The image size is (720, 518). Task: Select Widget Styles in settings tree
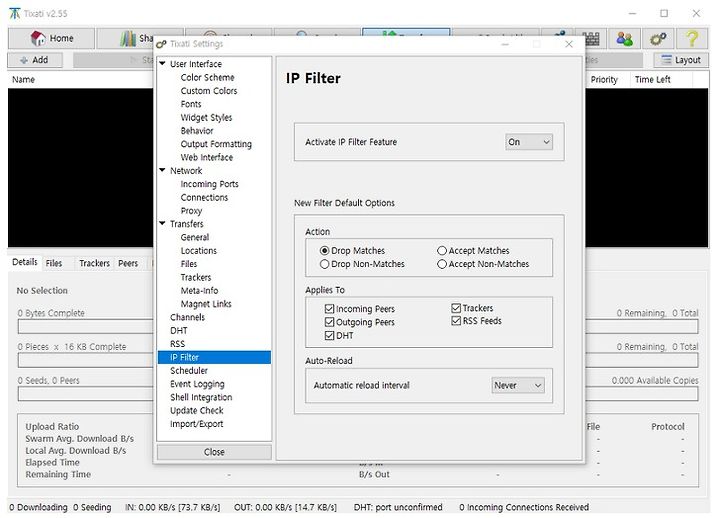pos(206,118)
